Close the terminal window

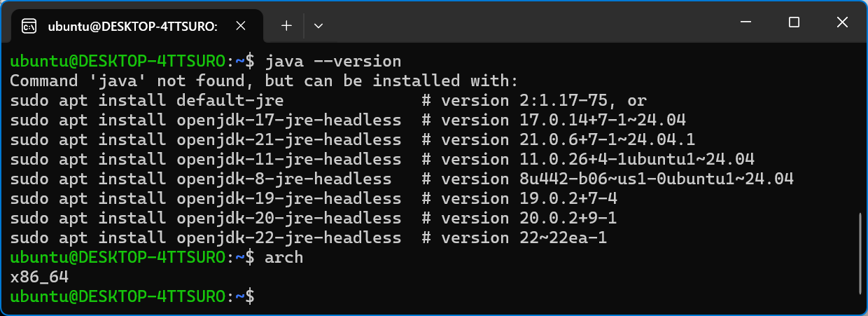coord(842,22)
